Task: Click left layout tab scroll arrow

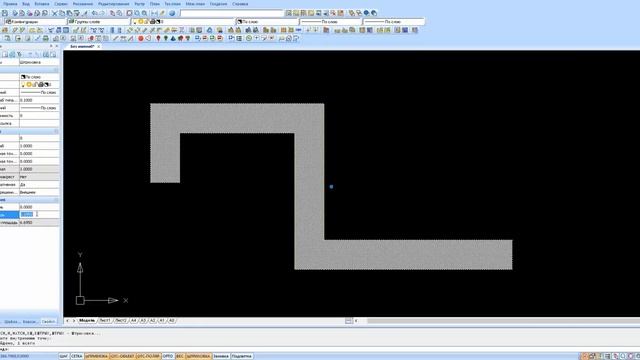Action: 68,321
